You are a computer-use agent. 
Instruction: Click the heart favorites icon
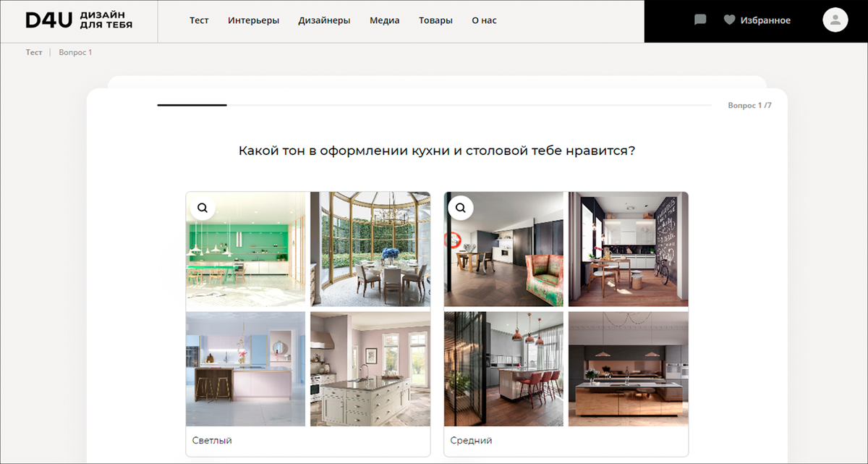coord(729,20)
